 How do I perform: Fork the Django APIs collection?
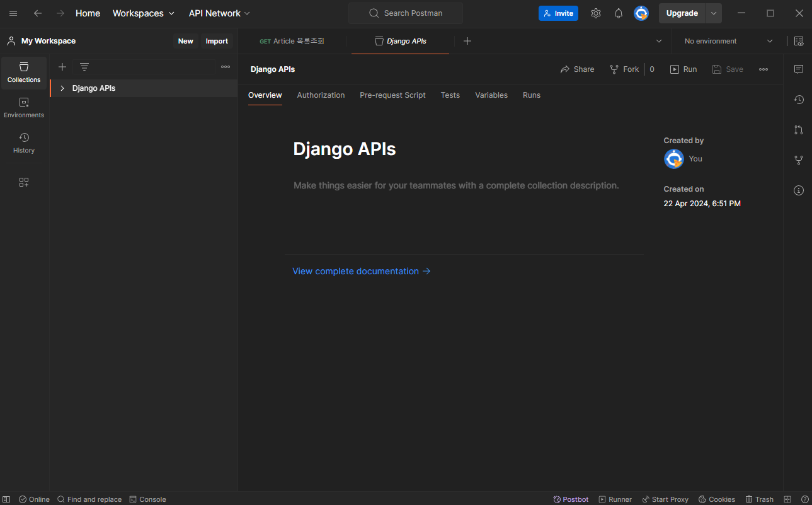pyautogui.click(x=624, y=69)
